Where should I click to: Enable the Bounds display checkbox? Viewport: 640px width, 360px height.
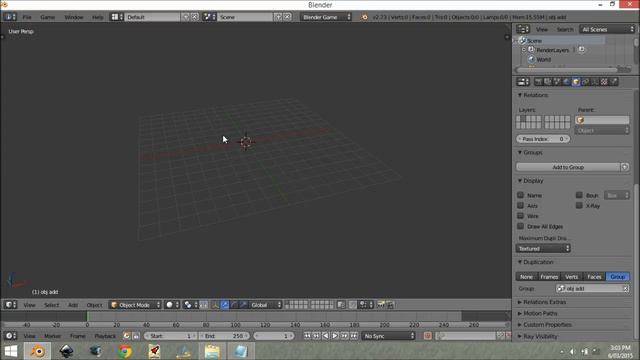579,195
